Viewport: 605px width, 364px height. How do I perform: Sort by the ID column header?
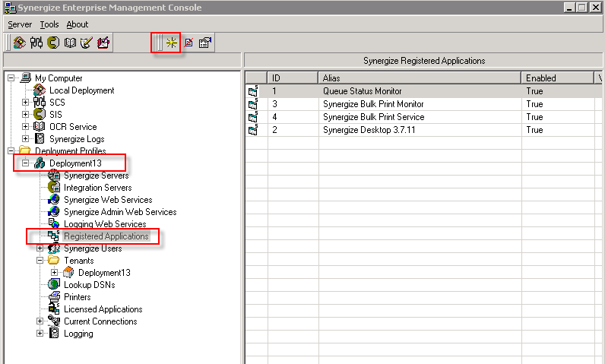click(293, 78)
